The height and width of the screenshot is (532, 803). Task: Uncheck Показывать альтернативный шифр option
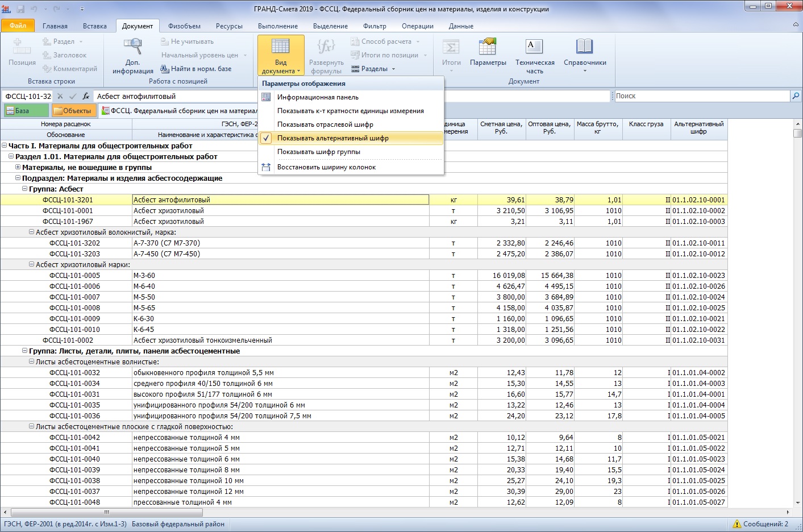pyautogui.click(x=332, y=138)
